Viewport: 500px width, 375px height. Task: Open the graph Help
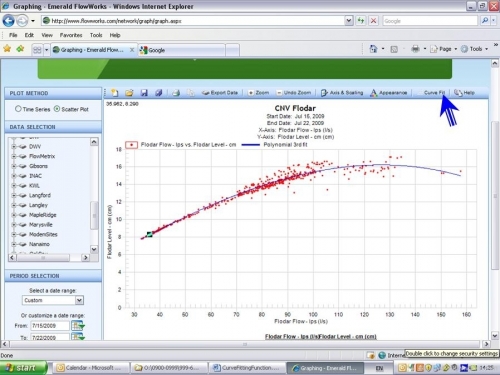[x=464, y=93]
